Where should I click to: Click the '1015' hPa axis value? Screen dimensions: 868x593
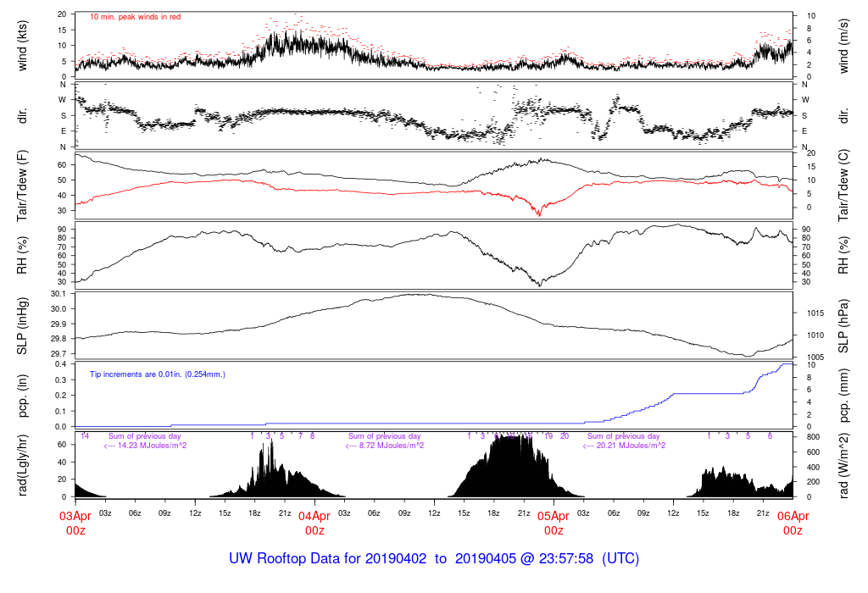(x=815, y=313)
